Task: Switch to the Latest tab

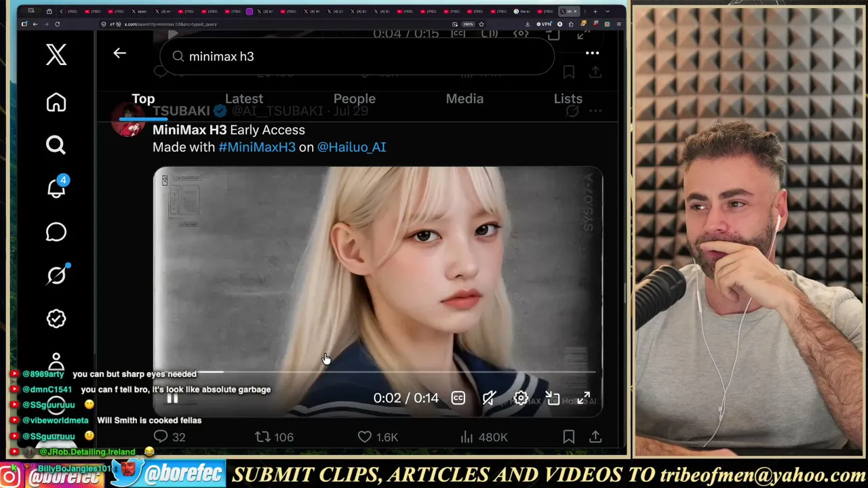Action: [x=244, y=99]
